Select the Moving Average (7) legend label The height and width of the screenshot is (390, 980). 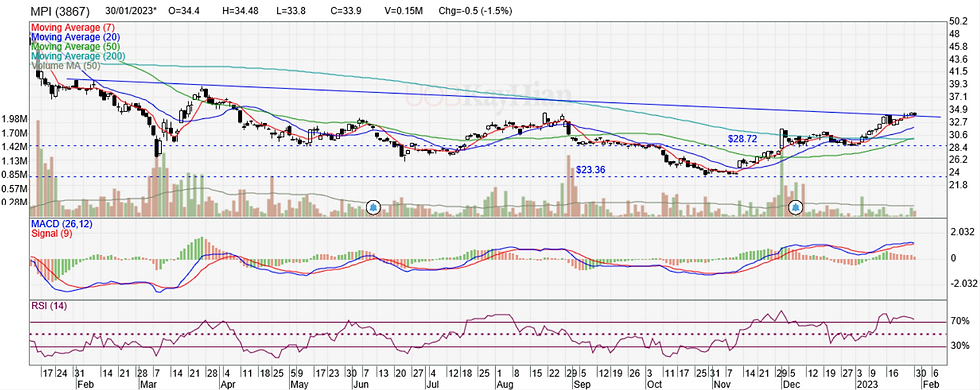click(x=64, y=28)
